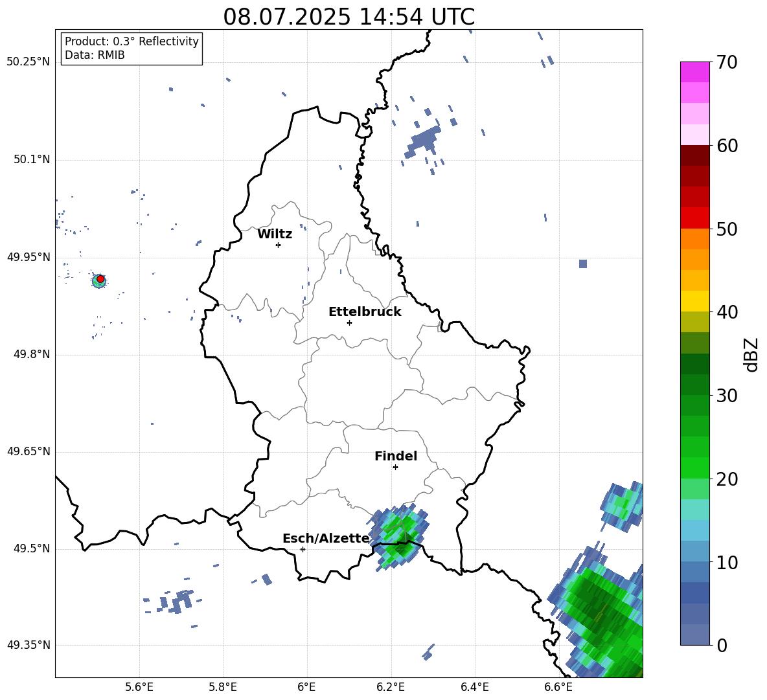Click the green radar echo near Esch/Alzette
The width and height of the screenshot is (767, 700).
[x=400, y=537]
